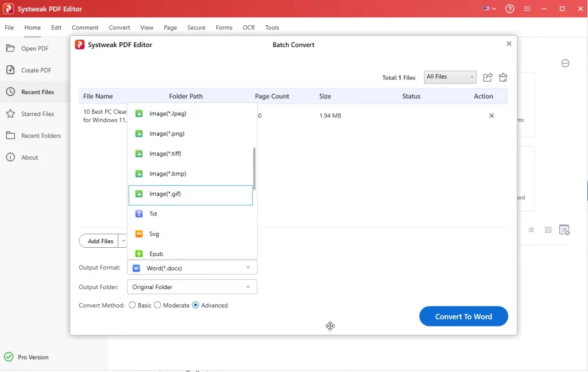Select the Basic convert method
The height and width of the screenshot is (372, 588).
click(x=132, y=305)
